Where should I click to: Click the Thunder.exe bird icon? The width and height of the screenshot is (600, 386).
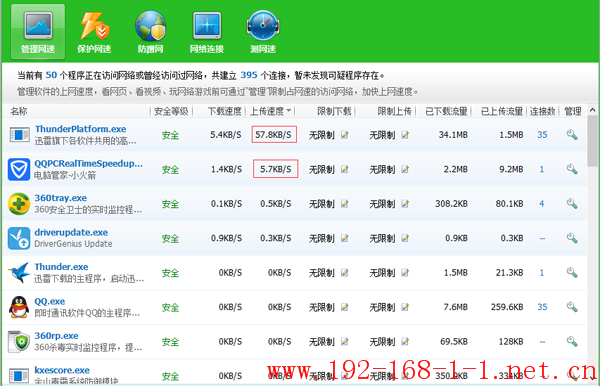click(x=19, y=272)
